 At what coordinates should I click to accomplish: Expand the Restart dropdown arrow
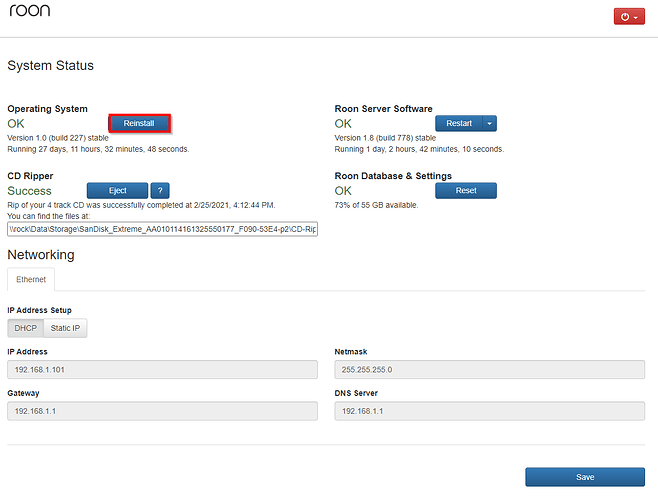[x=490, y=123]
